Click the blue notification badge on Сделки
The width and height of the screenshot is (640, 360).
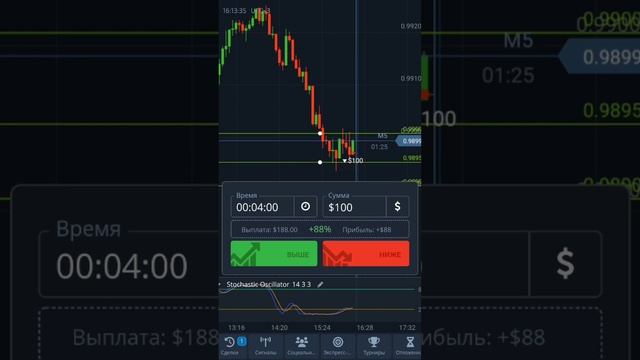(x=242, y=341)
